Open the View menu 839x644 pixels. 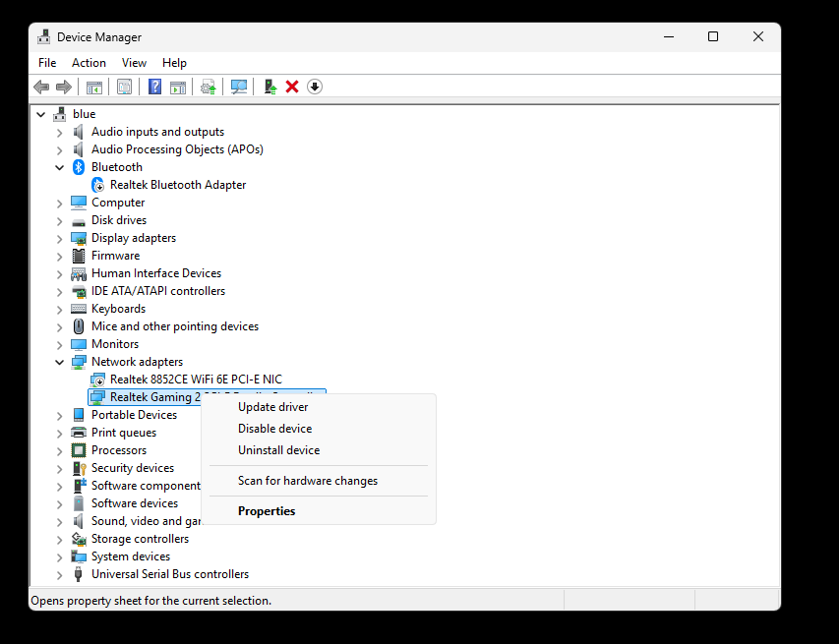pyautogui.click(x=134, y=63)
